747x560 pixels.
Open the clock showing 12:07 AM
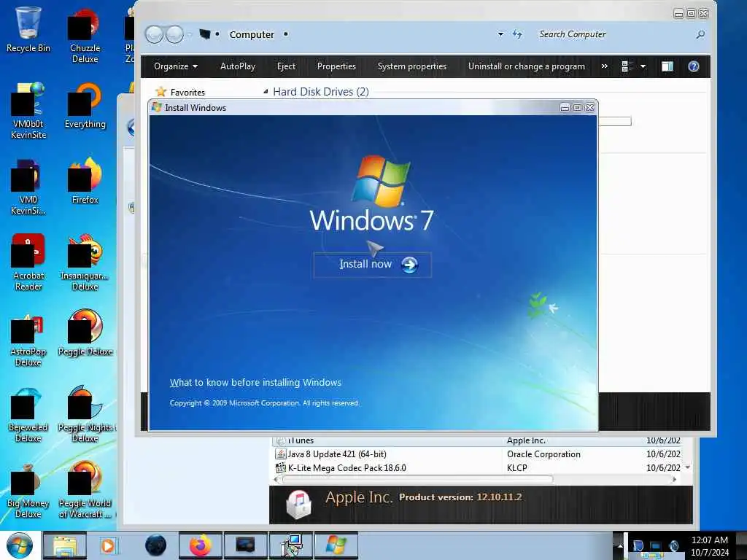[709, 545]
